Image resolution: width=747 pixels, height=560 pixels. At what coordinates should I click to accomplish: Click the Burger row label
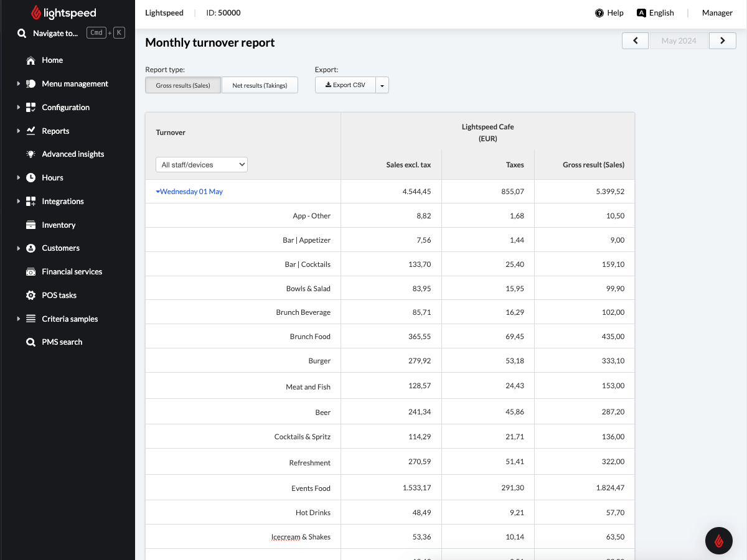pos(319,361)
